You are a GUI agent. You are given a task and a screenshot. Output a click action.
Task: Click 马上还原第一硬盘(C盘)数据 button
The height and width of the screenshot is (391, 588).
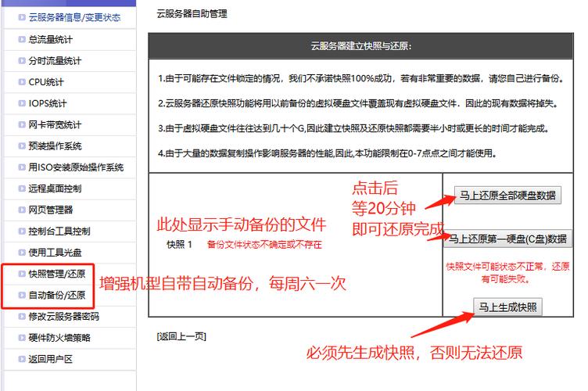(x=508, y=239)
